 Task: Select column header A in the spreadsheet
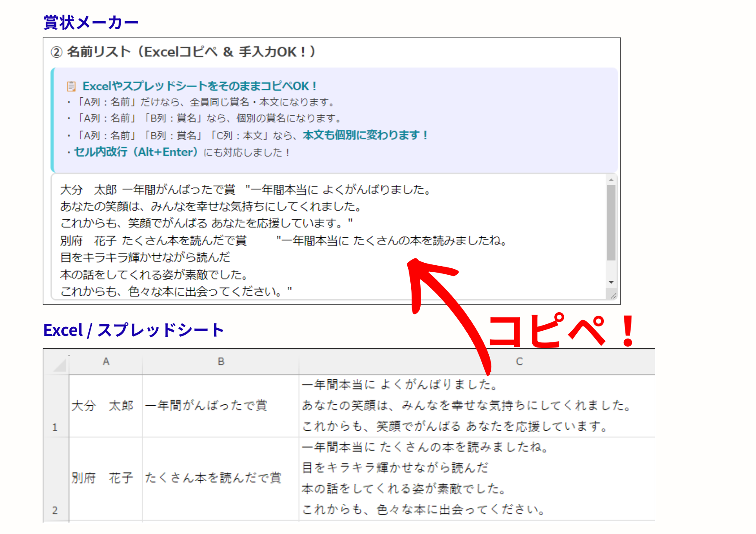pyautogui.click(x=106, y=362)
